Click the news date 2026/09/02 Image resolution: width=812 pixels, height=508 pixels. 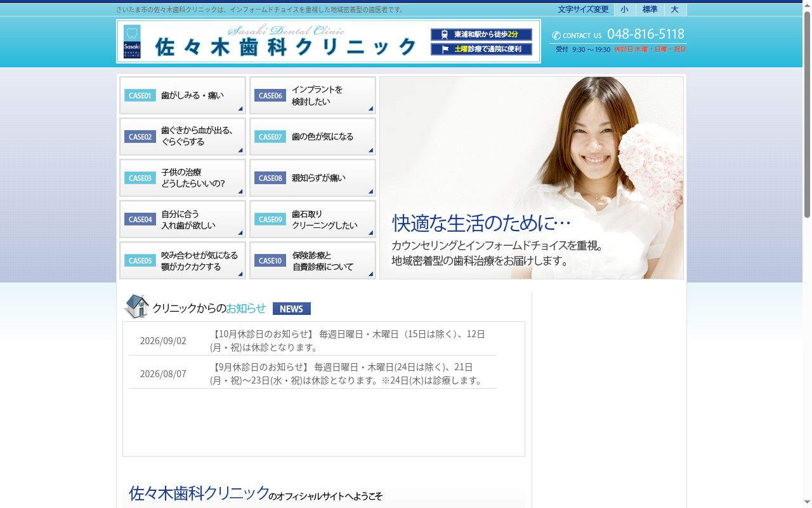pos(163,341)
